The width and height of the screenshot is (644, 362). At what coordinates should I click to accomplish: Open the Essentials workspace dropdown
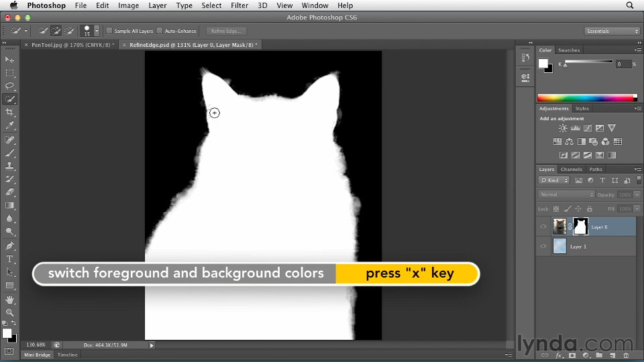612,31
